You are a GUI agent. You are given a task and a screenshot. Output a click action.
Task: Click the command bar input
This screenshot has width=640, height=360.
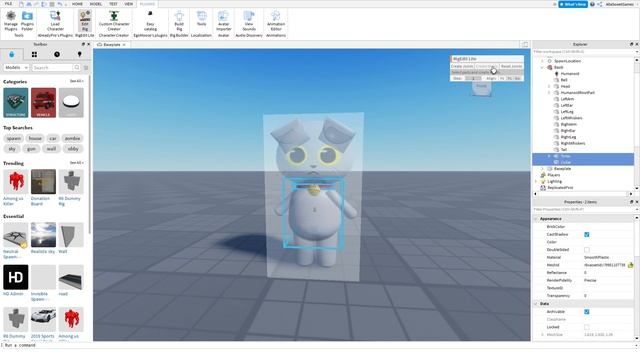318,345
